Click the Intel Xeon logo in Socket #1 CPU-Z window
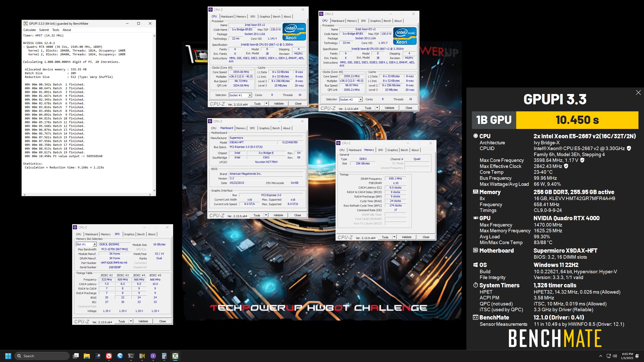This screenshot has width=644, height=362. point(294,32)
